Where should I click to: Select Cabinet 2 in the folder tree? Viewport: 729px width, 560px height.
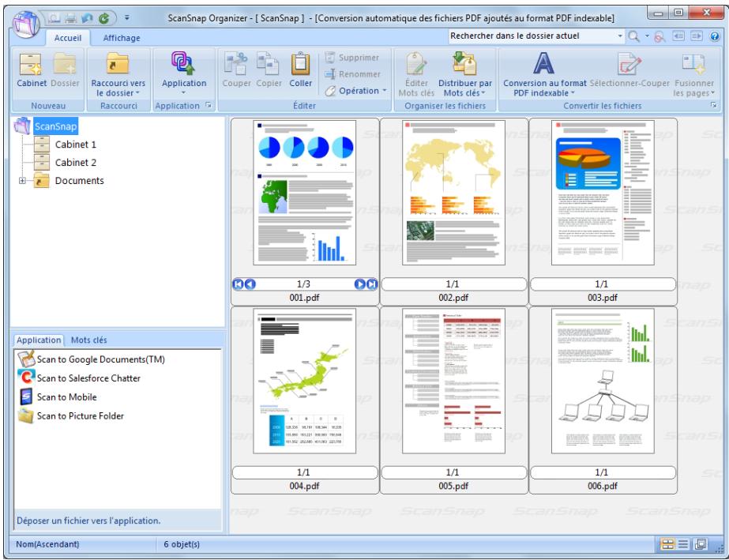[x=75, y=163]
